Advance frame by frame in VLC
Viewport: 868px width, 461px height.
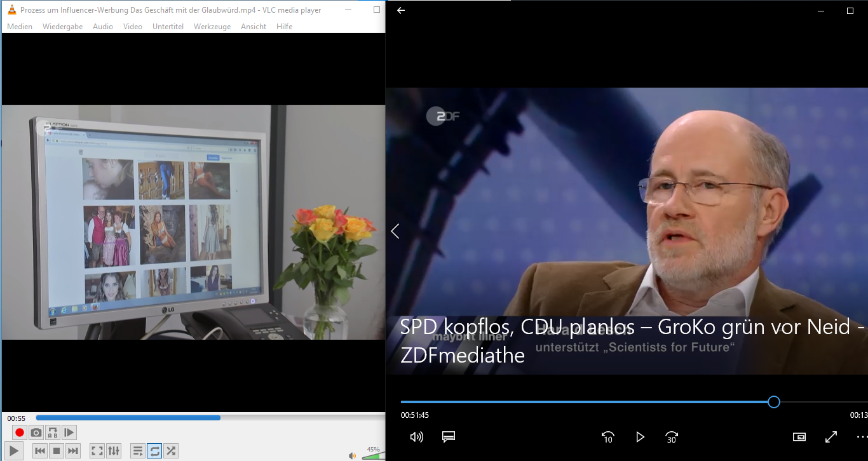click(x=69, y=432)
